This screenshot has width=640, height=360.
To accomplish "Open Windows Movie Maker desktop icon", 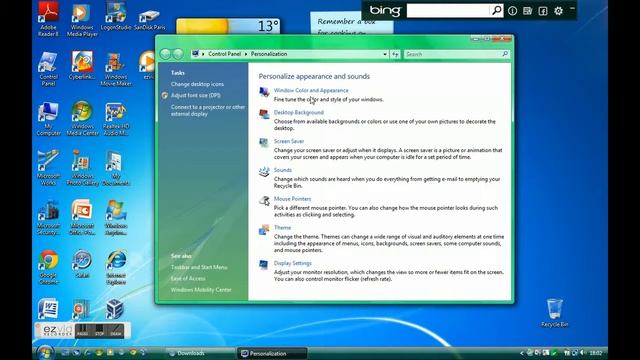I will point(116,69).
